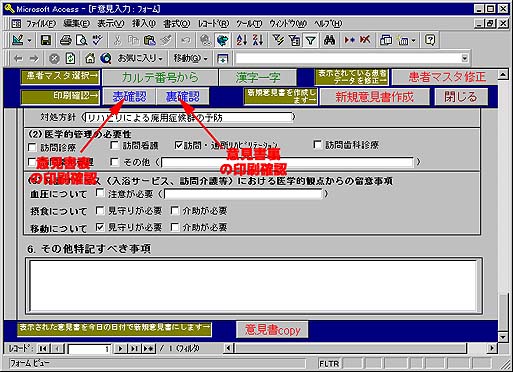Open the ファイル menu
The image size is (513, 372).
pyautogui.click(x=41, y=24)
